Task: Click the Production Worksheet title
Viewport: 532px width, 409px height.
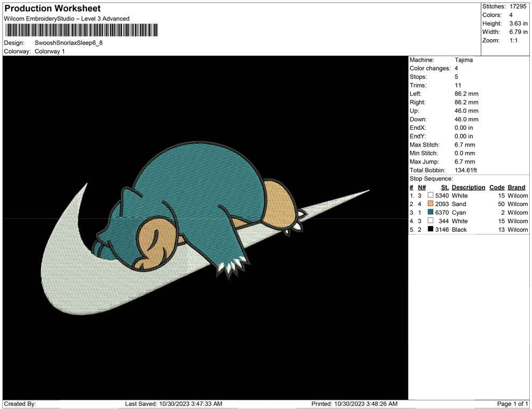Action: point(52,9)
